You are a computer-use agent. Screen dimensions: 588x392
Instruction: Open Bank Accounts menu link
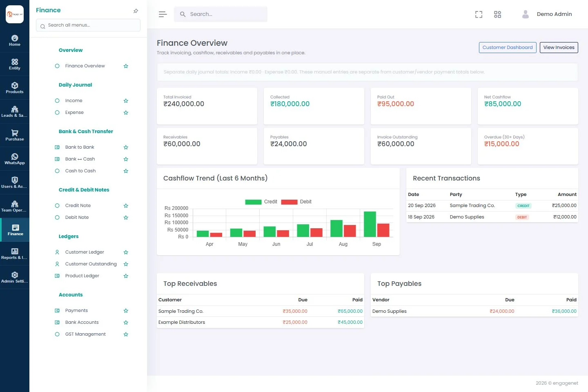coord(82,322)
